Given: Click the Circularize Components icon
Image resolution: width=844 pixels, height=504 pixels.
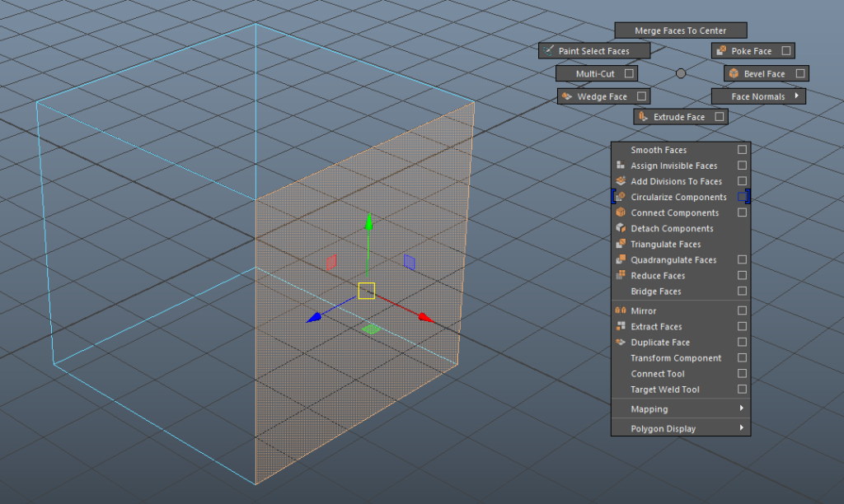Looking at the screenshot, I should click(621, 197).
